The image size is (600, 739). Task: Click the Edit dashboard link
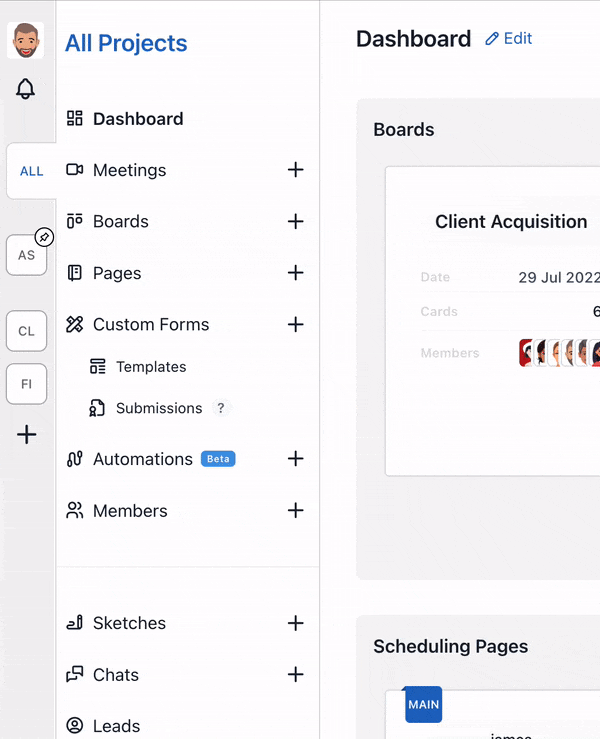point(508,39)
